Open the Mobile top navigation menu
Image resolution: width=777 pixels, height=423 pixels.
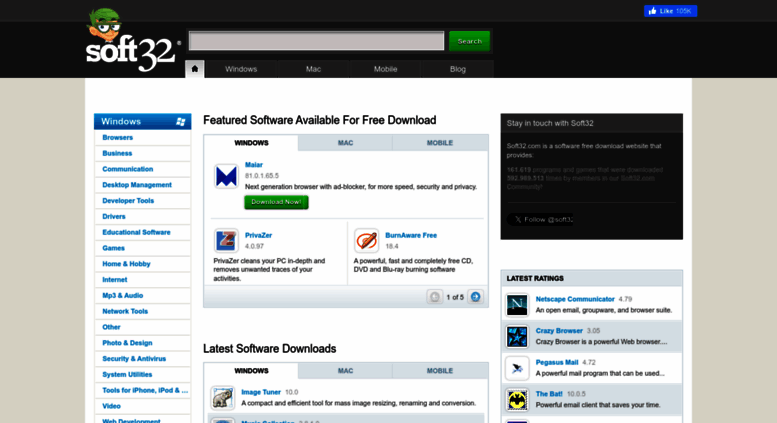(386, 69)
